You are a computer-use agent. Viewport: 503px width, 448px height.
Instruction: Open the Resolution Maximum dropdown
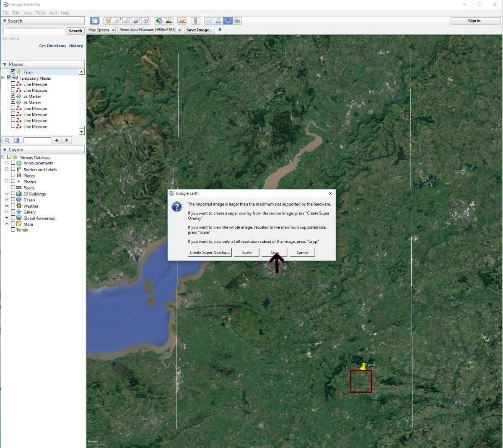[150, 30]
